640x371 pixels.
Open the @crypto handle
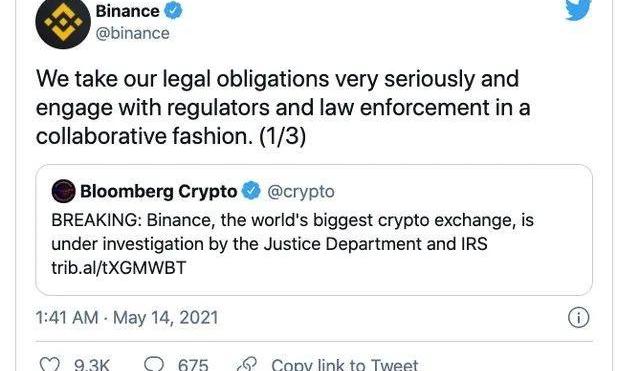click(301, 192)
